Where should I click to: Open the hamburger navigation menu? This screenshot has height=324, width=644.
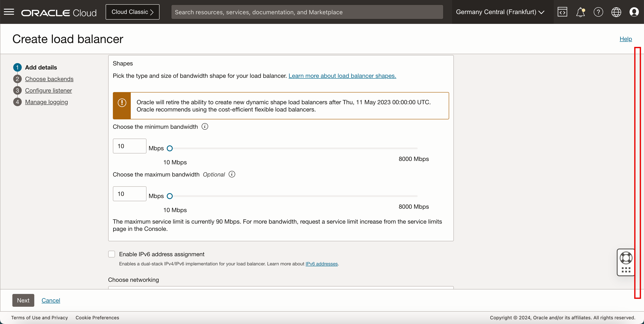tap(9, 12)
